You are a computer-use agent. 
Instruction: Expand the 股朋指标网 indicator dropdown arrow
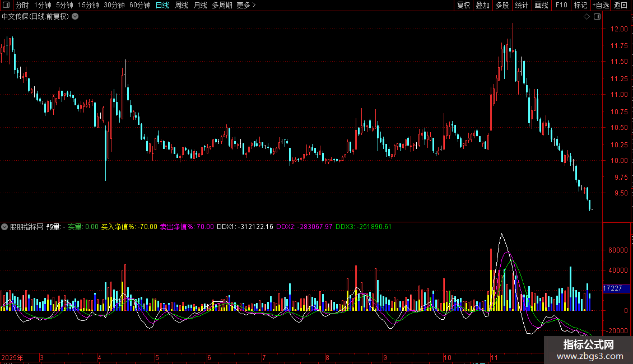(5, 227)
